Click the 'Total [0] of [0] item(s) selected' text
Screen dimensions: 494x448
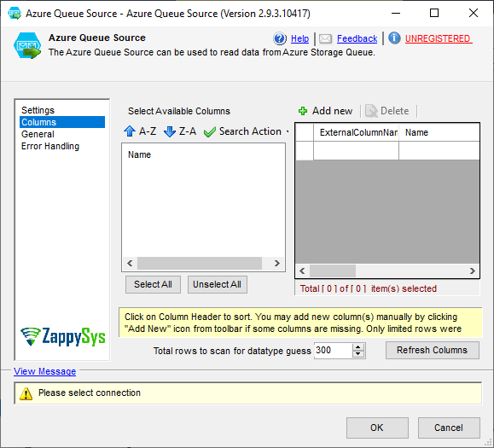coord(369,288)
